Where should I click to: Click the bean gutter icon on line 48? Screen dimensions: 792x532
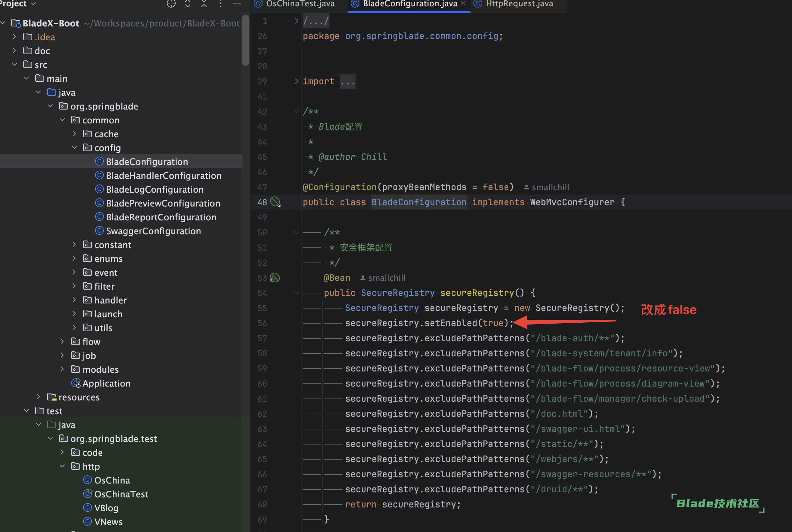[275, 202]
